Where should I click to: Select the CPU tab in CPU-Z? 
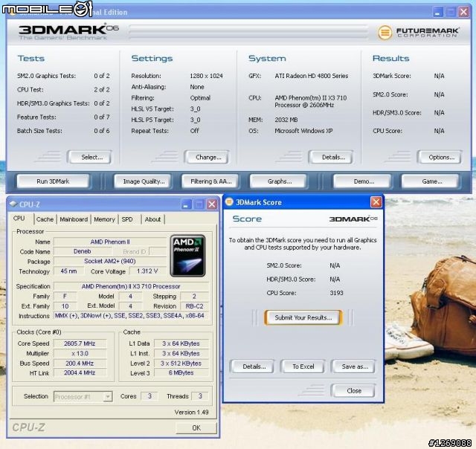(19, 219)
